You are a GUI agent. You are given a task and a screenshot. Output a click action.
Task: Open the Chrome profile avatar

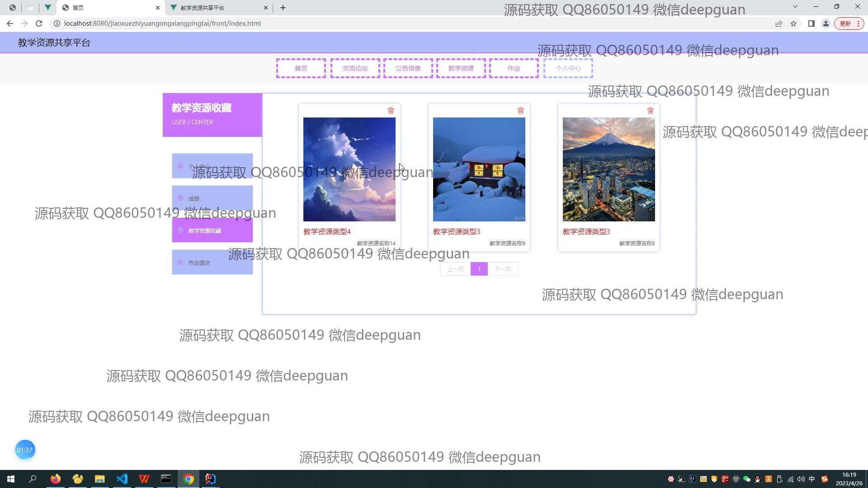(x=826, y=23)
